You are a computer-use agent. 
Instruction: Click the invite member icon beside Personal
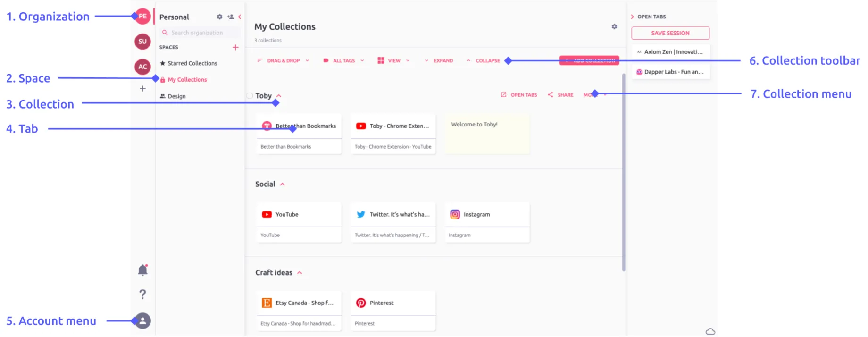231,17
